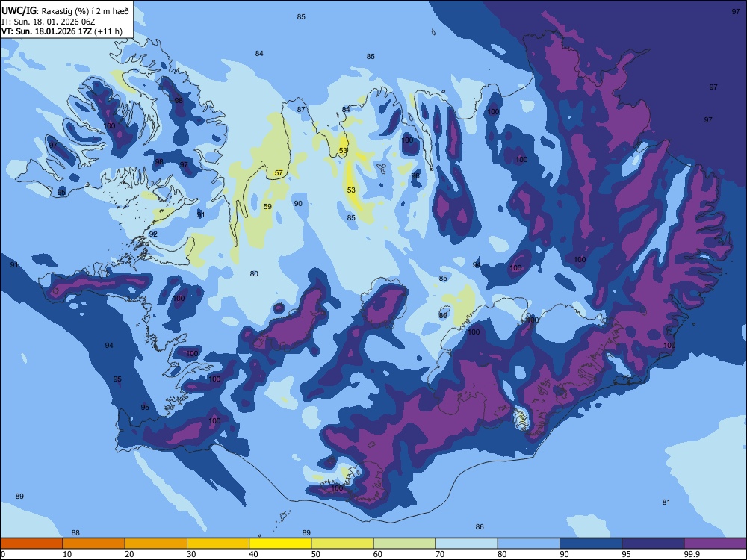Click the humidity value 81 over the sea
Screen dimensions: 747x560
(x=666, y=503)
